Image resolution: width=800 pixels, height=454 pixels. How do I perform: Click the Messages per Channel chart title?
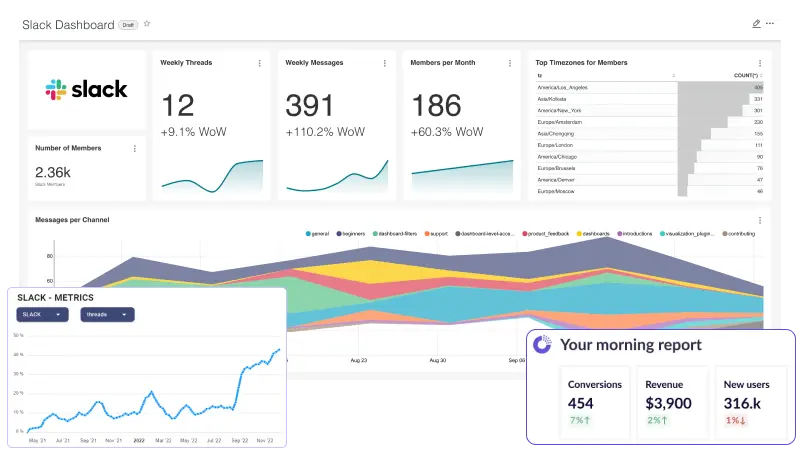tap(72, 220)
